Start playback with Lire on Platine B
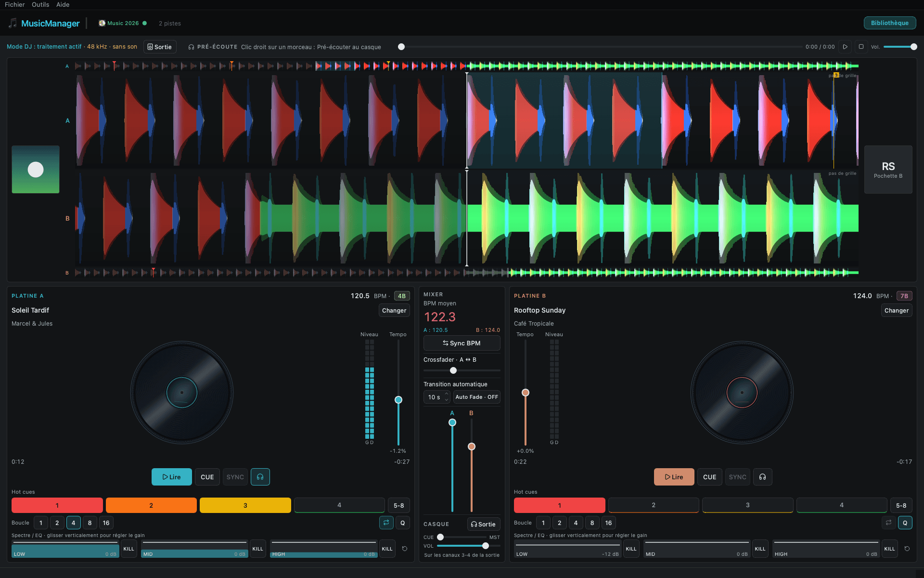Image resolution: width=924 pixels, height=578 pixels. click(674, 477)
